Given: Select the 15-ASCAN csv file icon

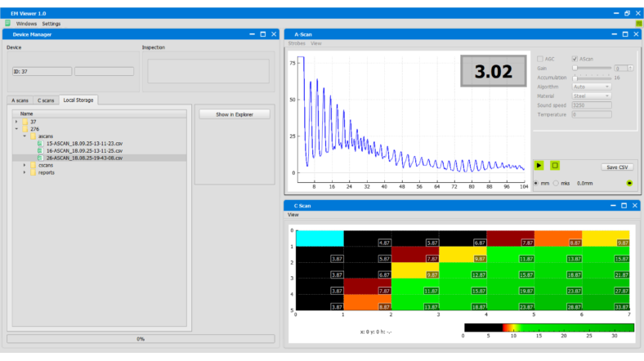Looking at the screenshot, I should click(40, 143).
